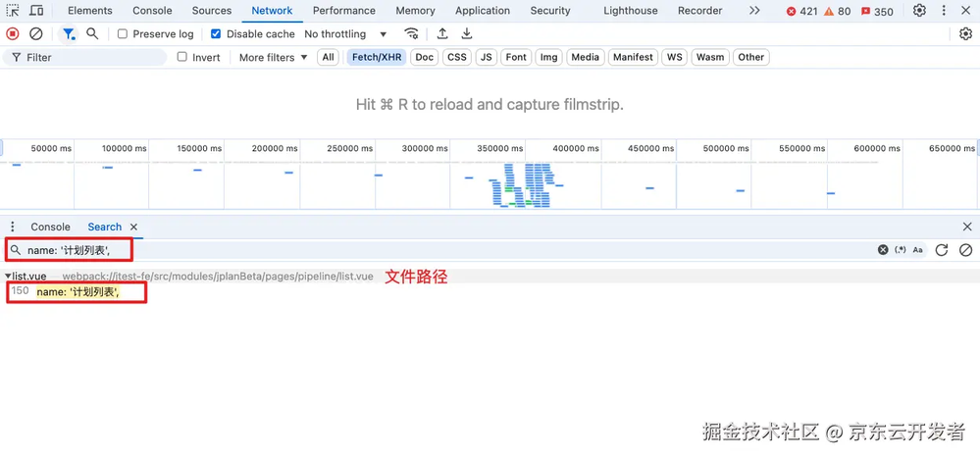This screenshot has height=457, width=980.
Task: Open the Recorder tab
Action: [700, 11]
